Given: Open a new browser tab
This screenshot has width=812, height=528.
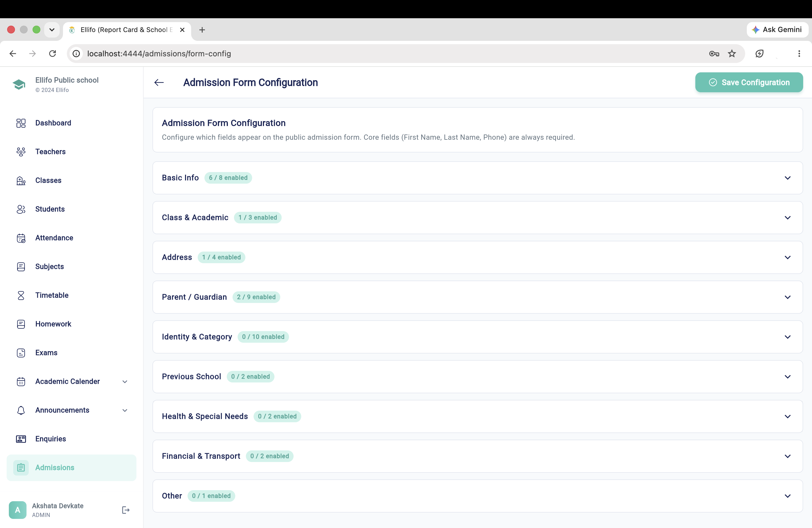Looking at the screenshot, I should click(x=202, y=30).
